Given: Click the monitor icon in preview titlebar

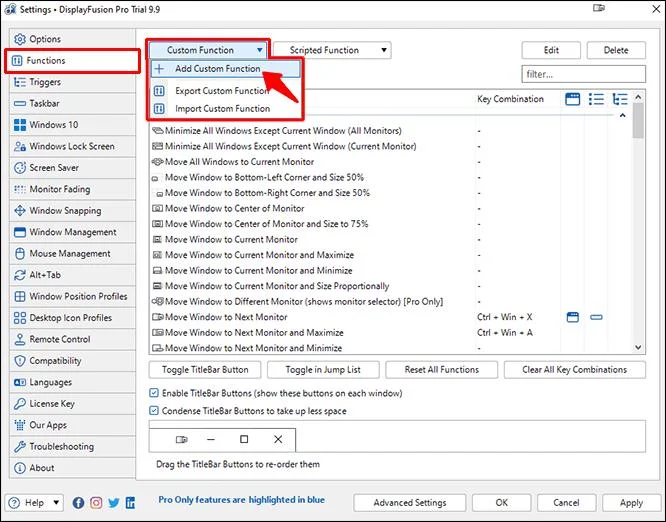Looking at the screenshot, I should 181,439.
